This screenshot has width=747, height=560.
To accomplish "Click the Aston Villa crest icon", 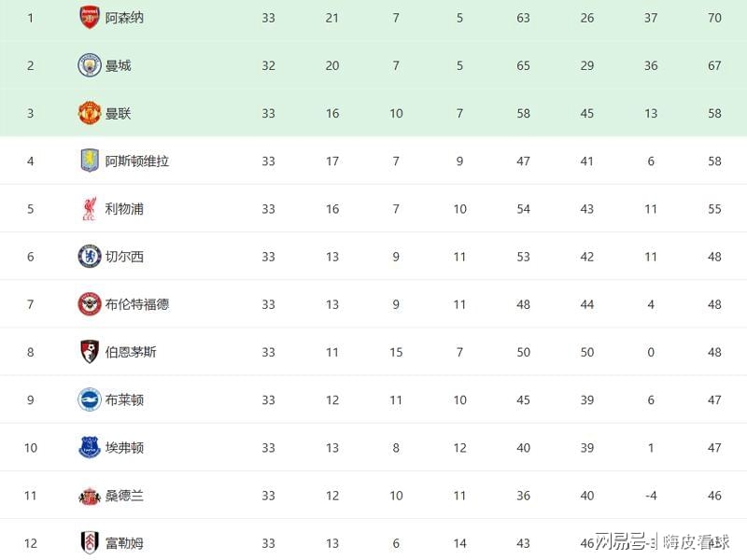I will coord(89,161).
